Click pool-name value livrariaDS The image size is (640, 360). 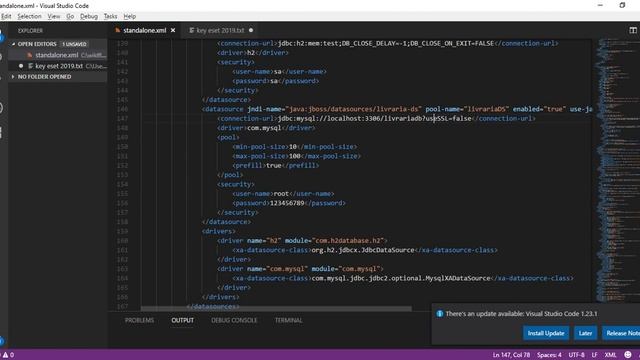487,109
